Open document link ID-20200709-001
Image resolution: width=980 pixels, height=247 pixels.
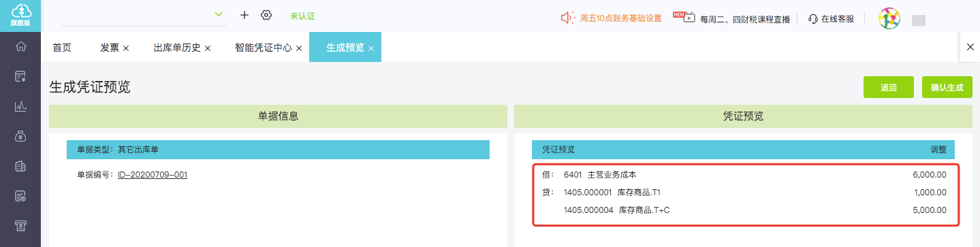pos(153,175)
